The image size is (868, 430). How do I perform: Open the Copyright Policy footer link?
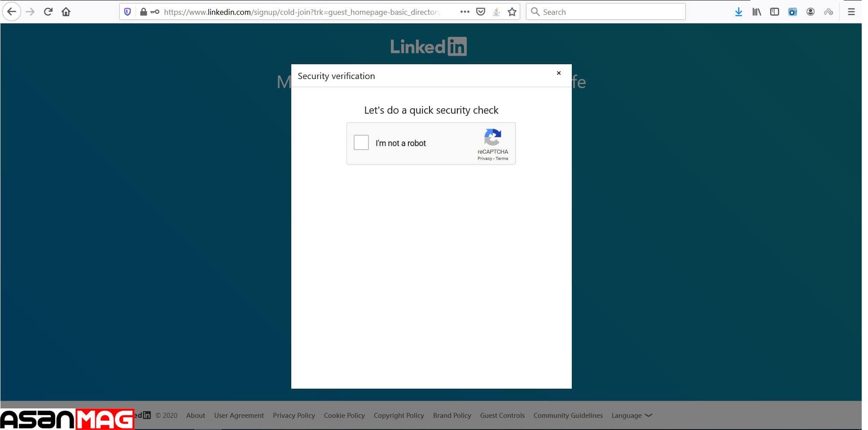(399, 416)
